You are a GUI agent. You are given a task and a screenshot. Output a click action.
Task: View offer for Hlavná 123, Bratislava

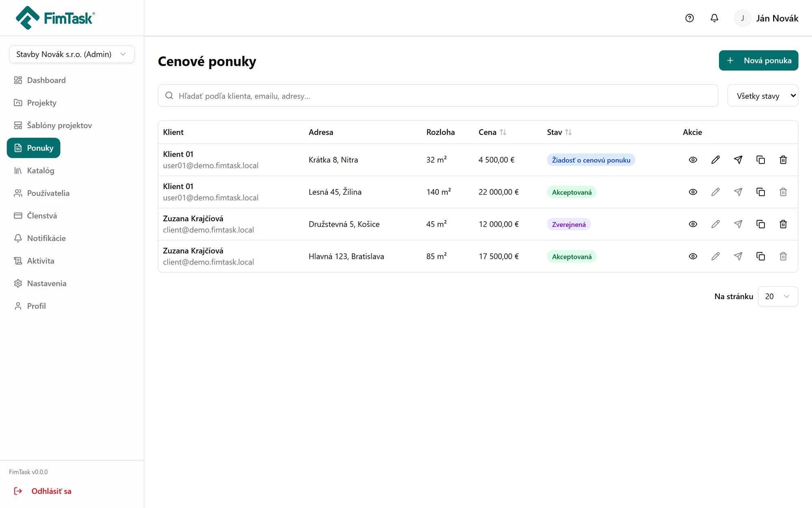693,256
